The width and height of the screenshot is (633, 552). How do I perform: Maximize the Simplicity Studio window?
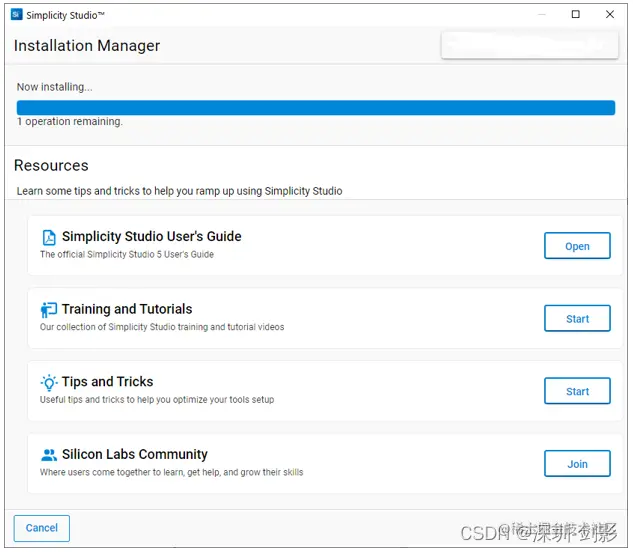tap(576, 15)
